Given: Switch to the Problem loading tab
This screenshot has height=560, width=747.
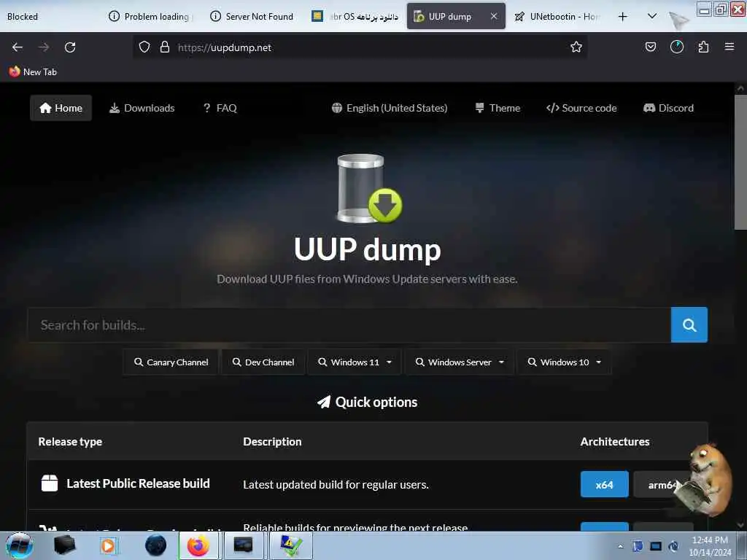Looking at the screenshot, I should (150, 17).
